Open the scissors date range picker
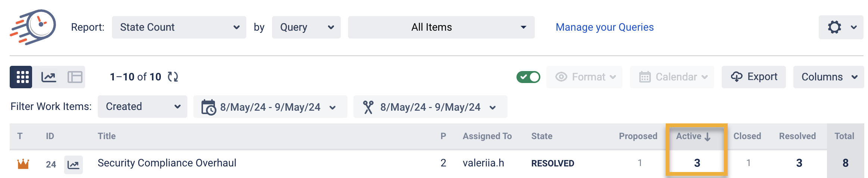868x178 pixels. (430, 107)
